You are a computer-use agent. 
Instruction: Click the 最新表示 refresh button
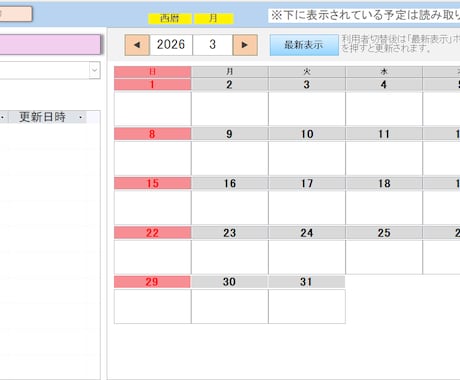pos(304,45)
